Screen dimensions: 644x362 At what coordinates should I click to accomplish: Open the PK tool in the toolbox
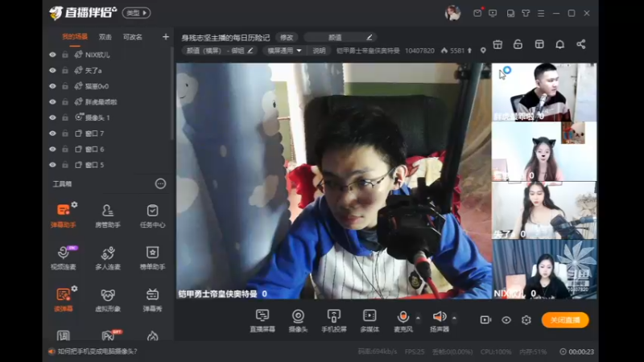click(x=108, y=335)
